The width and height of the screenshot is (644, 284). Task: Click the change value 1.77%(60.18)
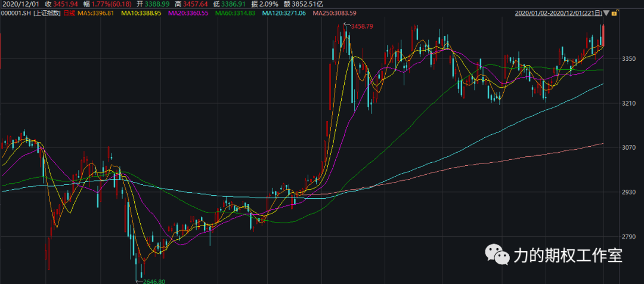coord(112,4)
